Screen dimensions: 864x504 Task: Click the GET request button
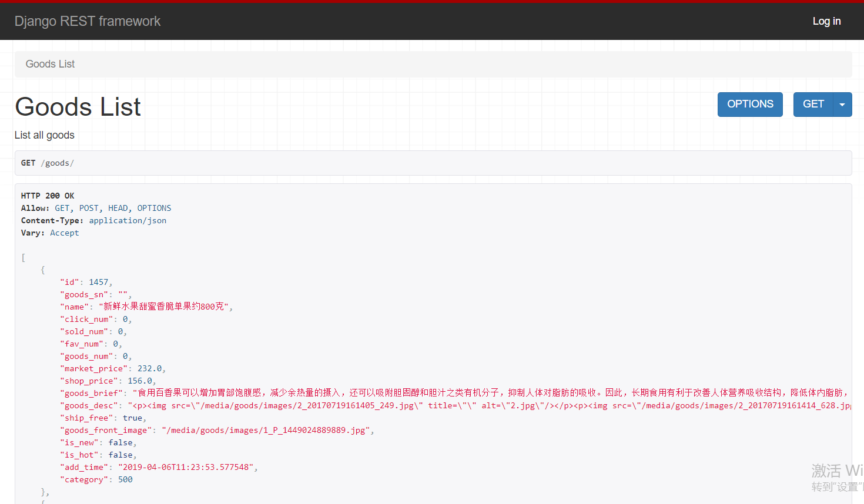pos(813,105)
